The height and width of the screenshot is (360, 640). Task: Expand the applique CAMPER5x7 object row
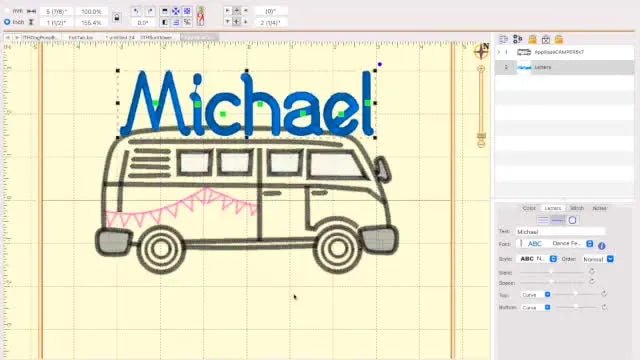click(x=499, y=52)
